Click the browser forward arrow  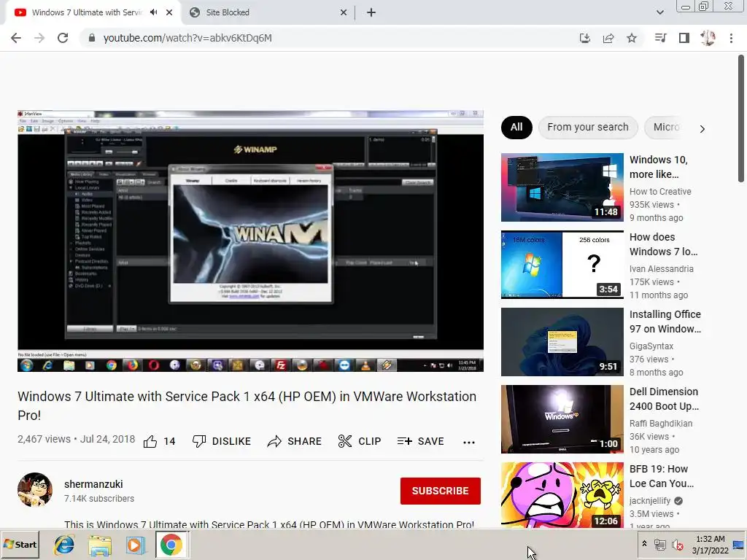pos(39,38)
